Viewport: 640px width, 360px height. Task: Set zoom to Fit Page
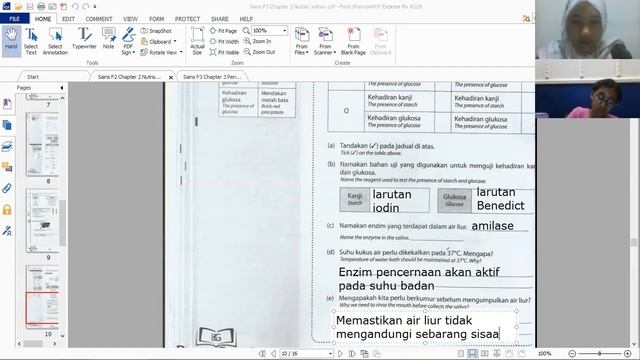tap(223, 31)
